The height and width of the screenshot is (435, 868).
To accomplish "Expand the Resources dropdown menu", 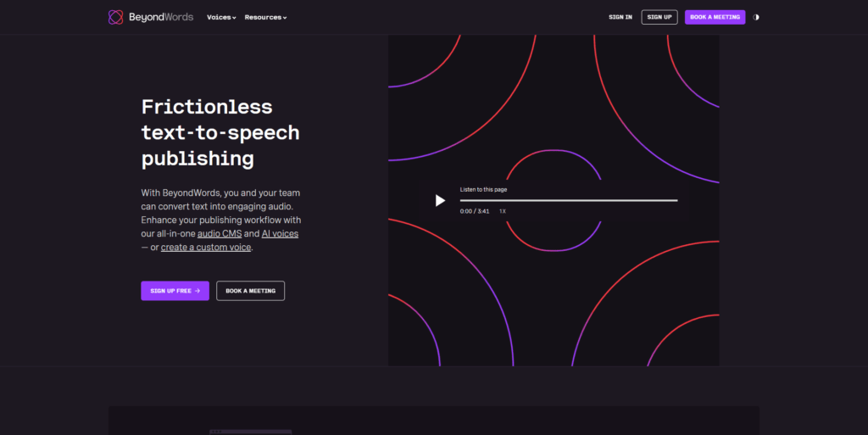I will (x=265, y=17).
